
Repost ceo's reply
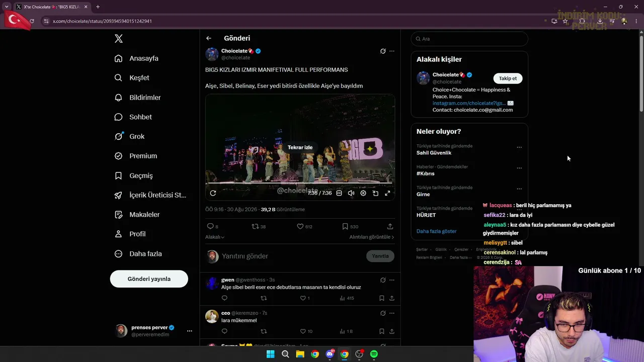click(264, 331)
